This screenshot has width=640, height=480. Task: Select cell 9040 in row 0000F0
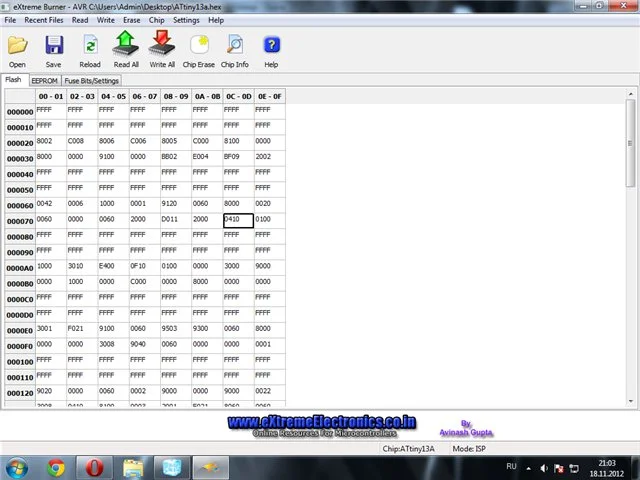[145, 346]
